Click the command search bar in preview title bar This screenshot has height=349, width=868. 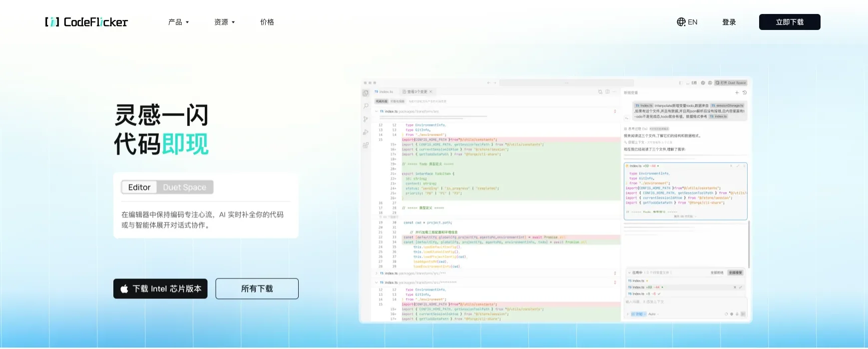[x=566, y=83]
